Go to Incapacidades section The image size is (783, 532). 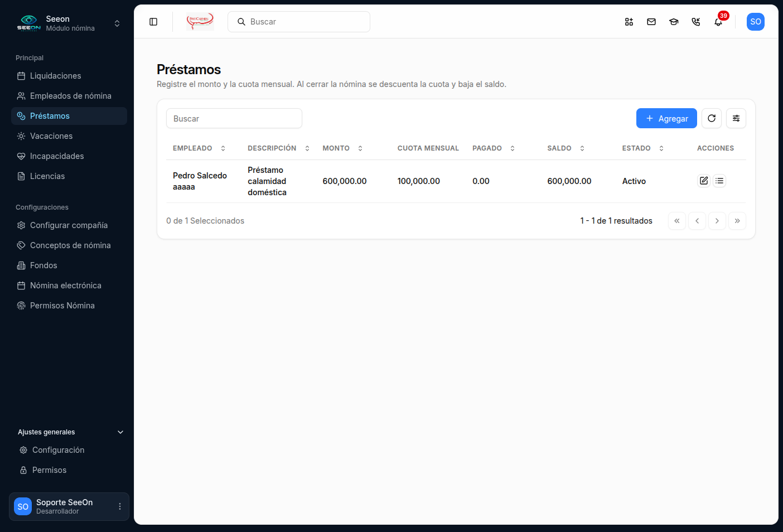pyautogui.click(x=69, y=156)
